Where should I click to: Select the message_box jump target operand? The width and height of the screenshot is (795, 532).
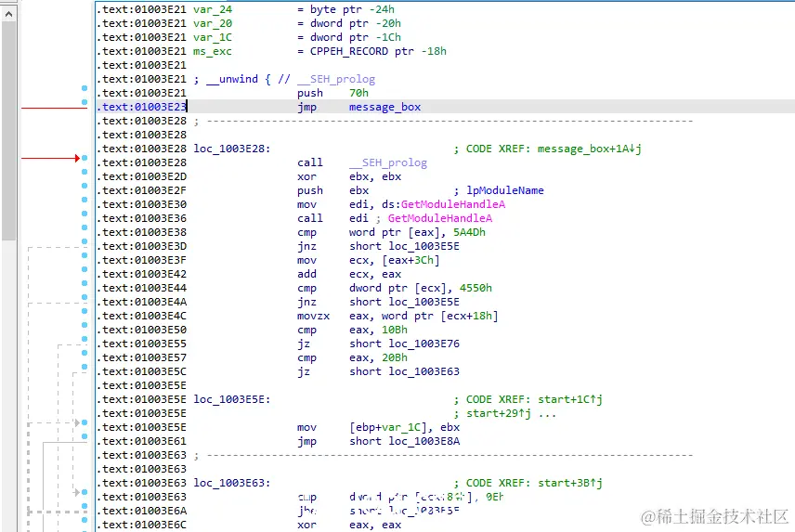[384, 107]
